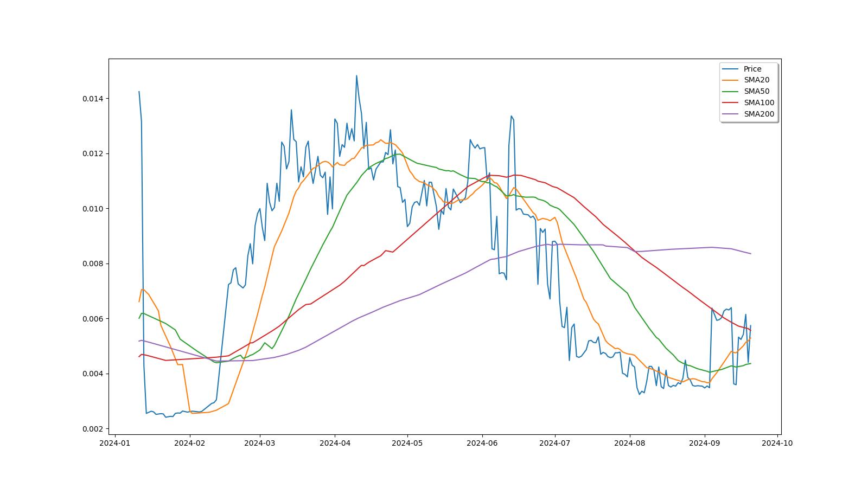Image resolution: width=868 pixels, height=488 pixels.
Task: Click the blue Price line swatch in legend
Action: [x=731, y=69]
